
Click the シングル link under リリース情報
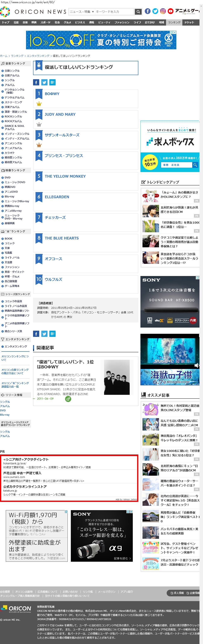tap(5, 401)
